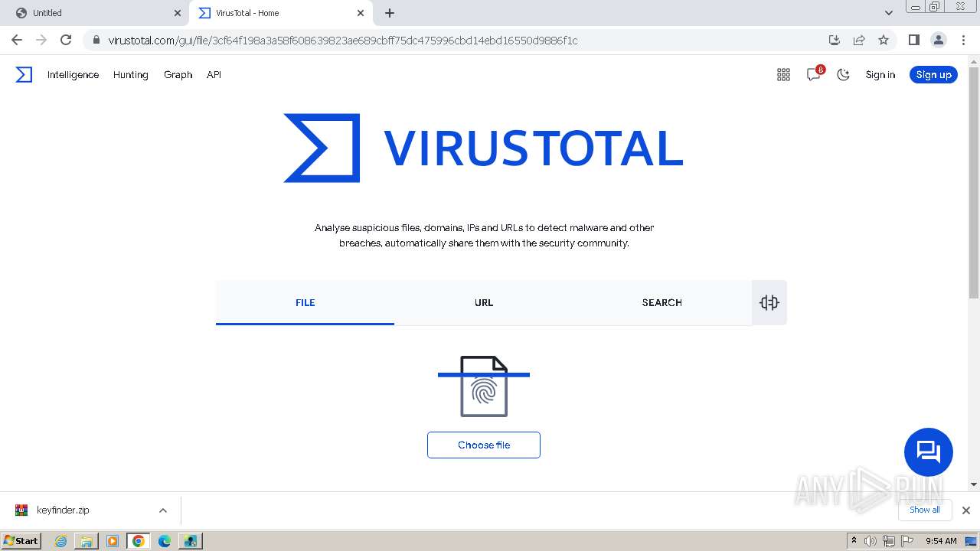980x551 pixels.
Task: Click the page vertical scrollbar thumb
Action: (973, 182)
